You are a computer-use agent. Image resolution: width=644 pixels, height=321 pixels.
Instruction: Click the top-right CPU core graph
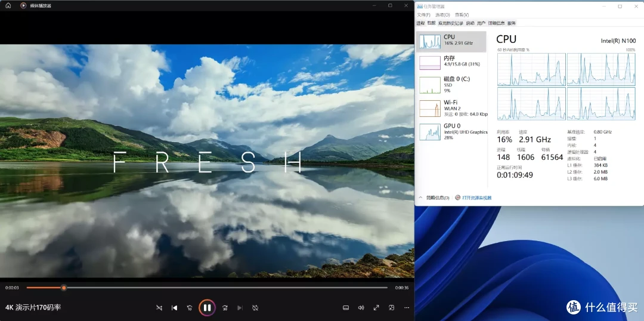pyautogui.click(x=601, y=69)
